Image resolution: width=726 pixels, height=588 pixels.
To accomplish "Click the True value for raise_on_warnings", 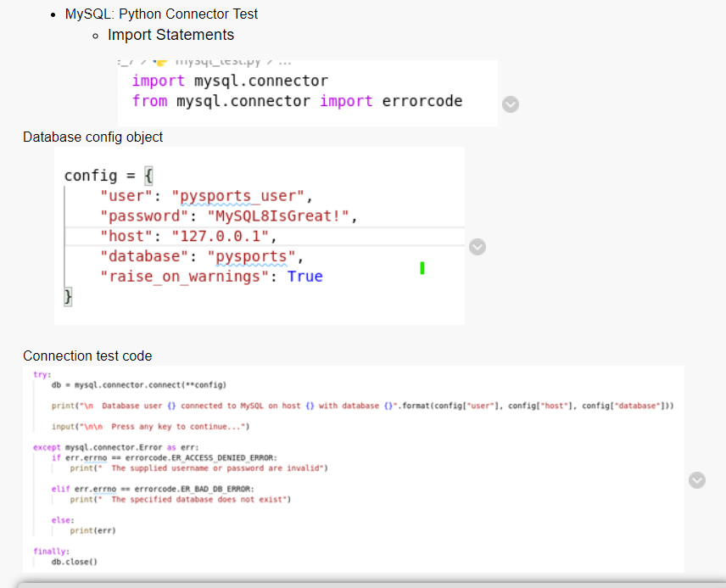I will coord(304,276).
